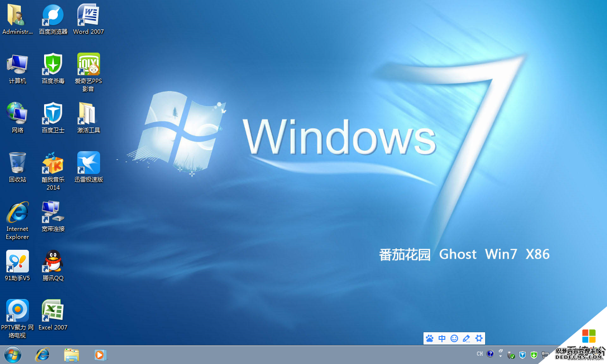Launch Windows Media Player from the taskbar
This screenshot has height=364, width=607.
[x=100, y=355]
